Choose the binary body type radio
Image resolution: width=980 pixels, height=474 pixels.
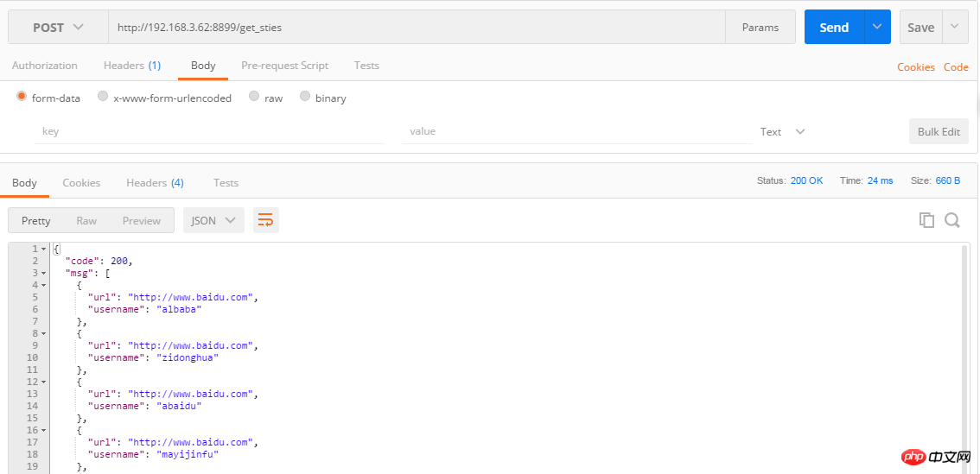pos(305,96)
